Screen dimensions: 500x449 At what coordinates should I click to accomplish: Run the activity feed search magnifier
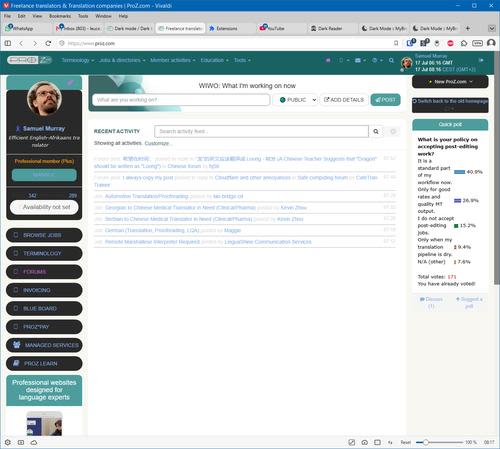(x=376, y=131)
